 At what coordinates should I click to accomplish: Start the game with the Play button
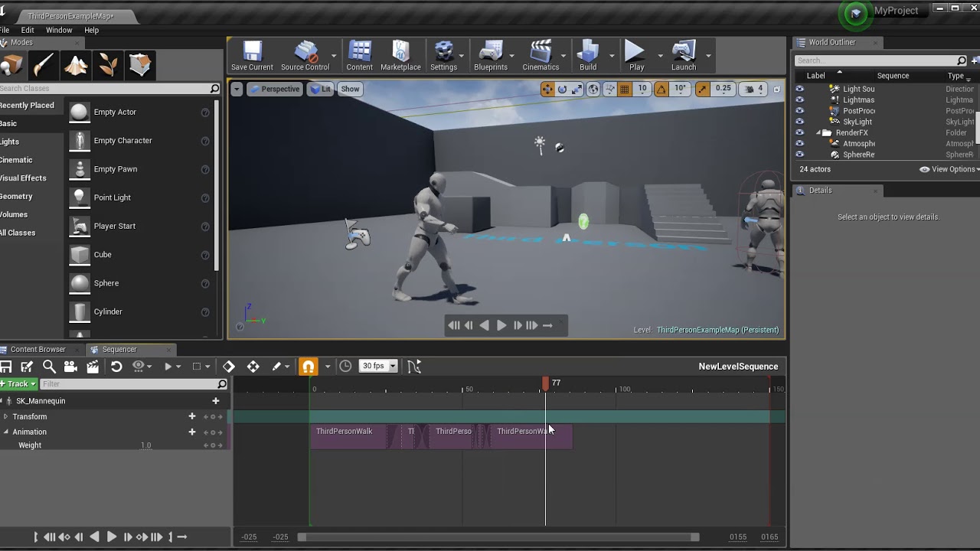(x=636, y=56)
